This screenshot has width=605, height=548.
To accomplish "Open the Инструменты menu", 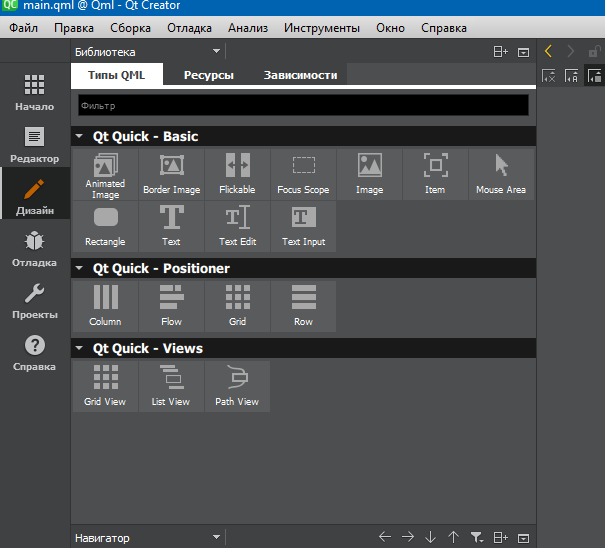I will 321,28.
